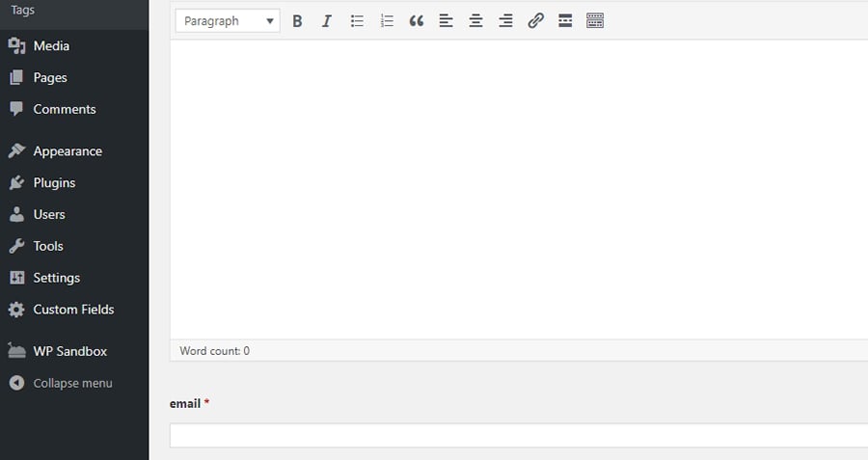Align text left

[447, 21]
